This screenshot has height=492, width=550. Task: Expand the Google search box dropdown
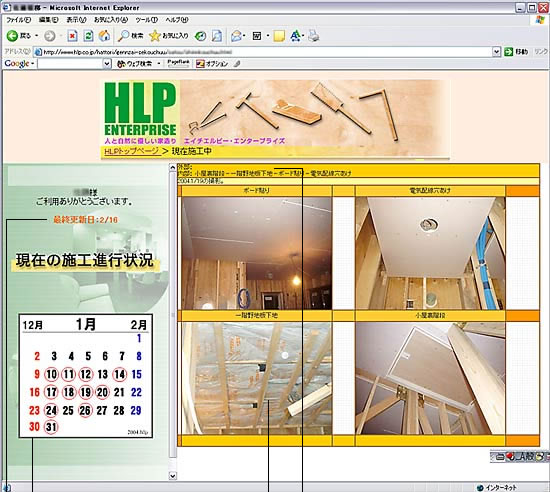click(x=107, y=64)
